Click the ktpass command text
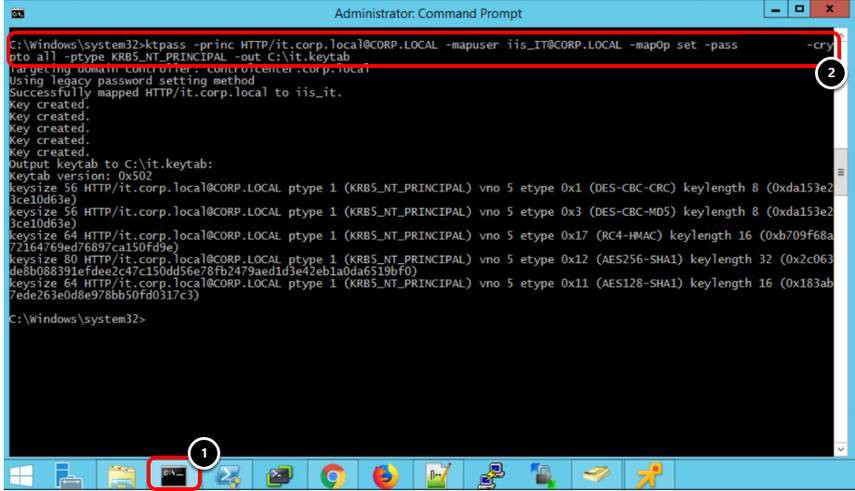 (421, 51)
